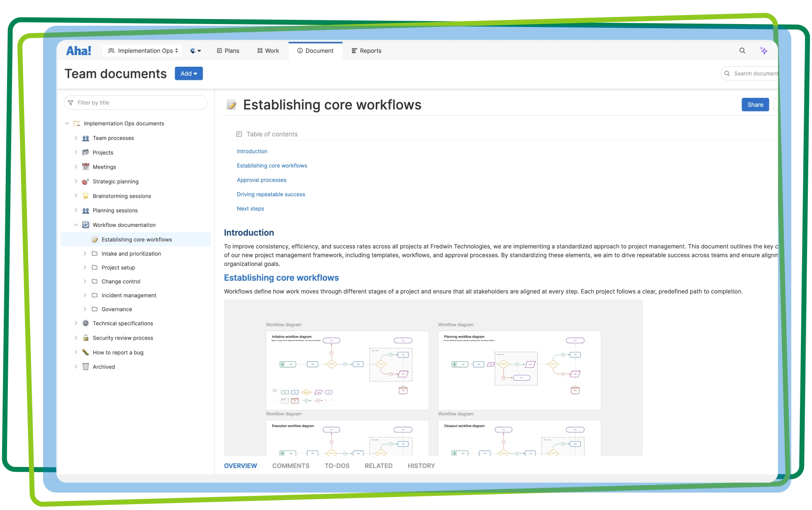Viewport: 812px width, 510px height.
Task: Click the purple AI sparkle icon
Action: 764,51
